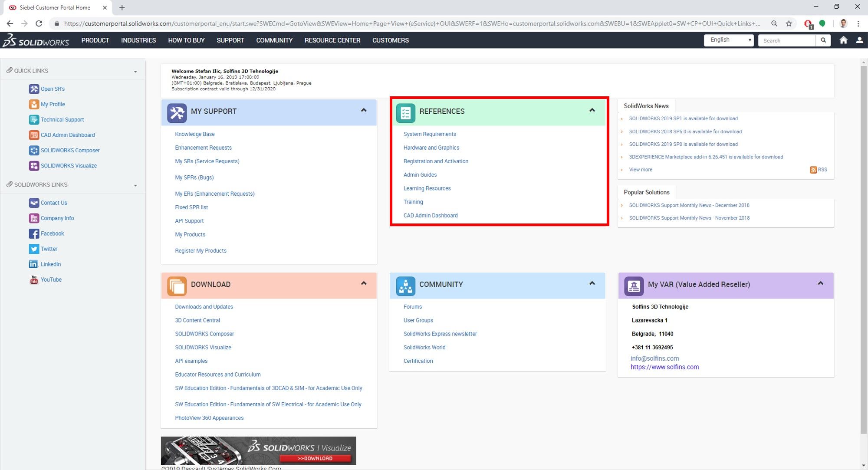Click inside the Search input field
The image size is (868, 470).
[x=786, y=40]
